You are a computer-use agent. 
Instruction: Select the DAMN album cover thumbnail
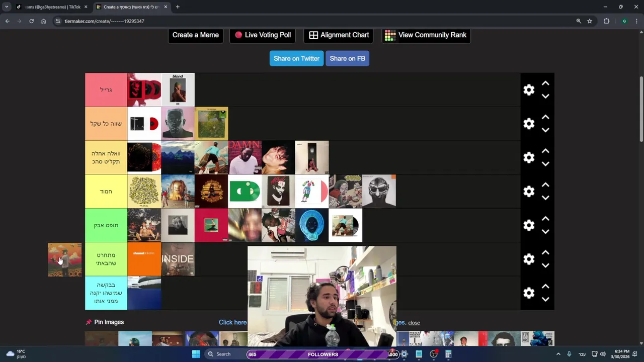[245, 157]
